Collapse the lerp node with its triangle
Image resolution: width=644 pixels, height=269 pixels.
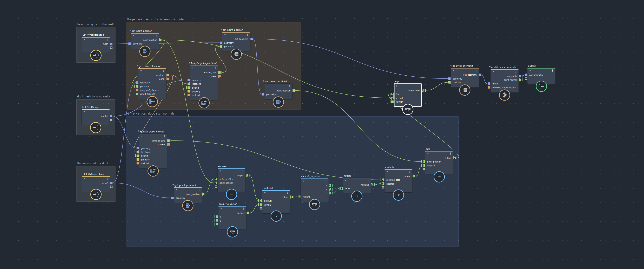[396, 86]
